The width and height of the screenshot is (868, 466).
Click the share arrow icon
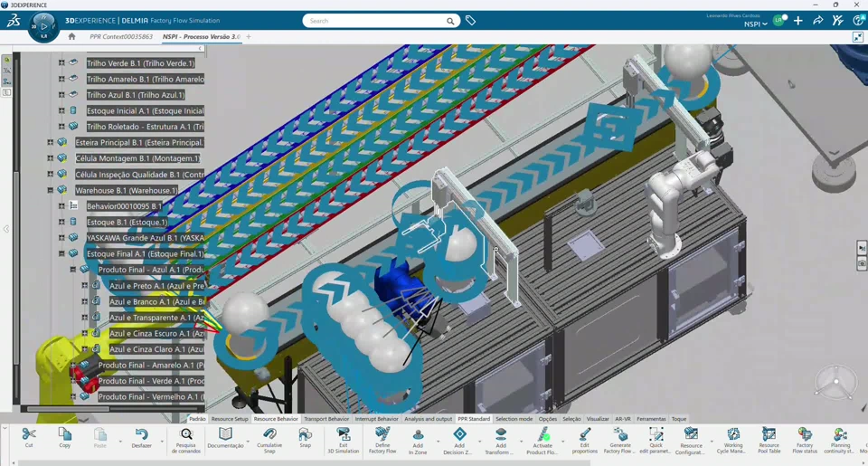click(x=817, y=21)
